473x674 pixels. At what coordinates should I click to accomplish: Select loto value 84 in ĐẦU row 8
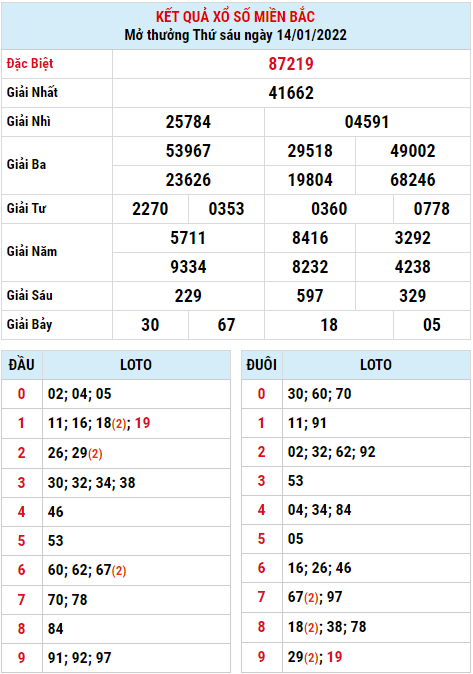coord(55,629)
